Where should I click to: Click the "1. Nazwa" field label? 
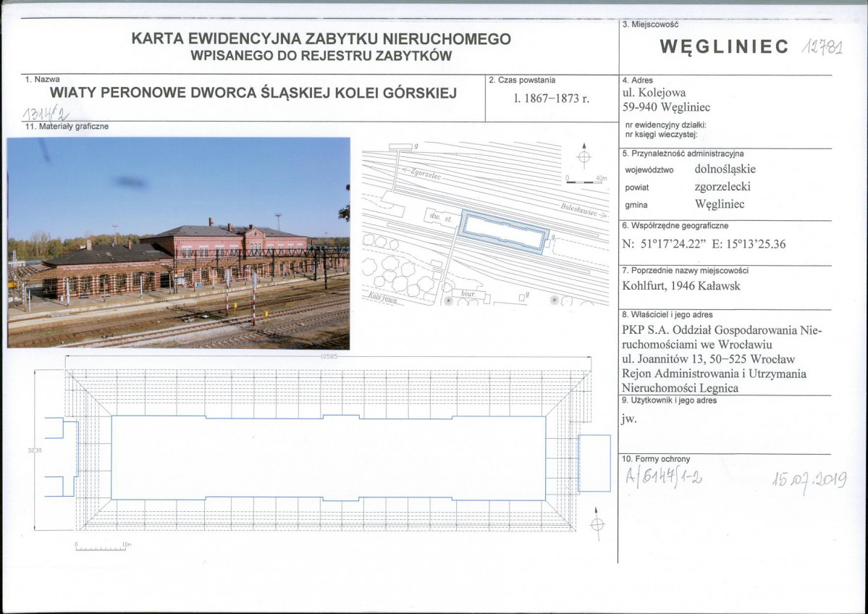point(42,79)
